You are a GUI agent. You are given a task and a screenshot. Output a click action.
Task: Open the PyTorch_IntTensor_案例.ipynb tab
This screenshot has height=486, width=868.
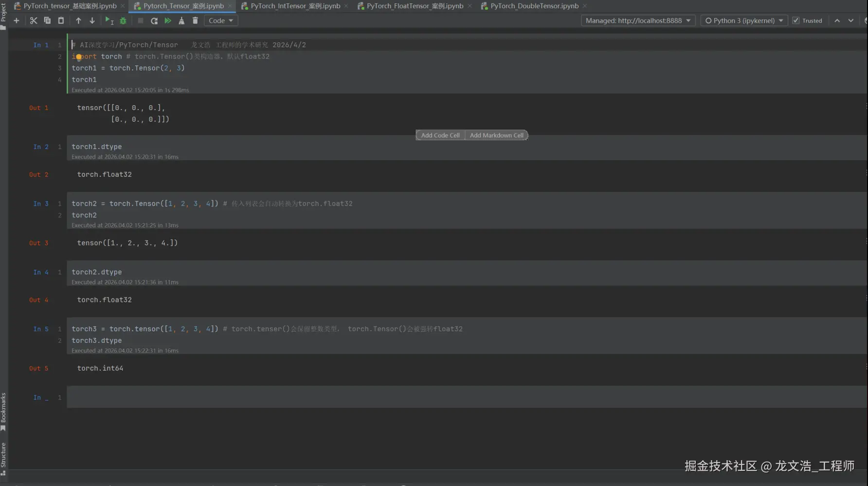[x=295, y=6]
